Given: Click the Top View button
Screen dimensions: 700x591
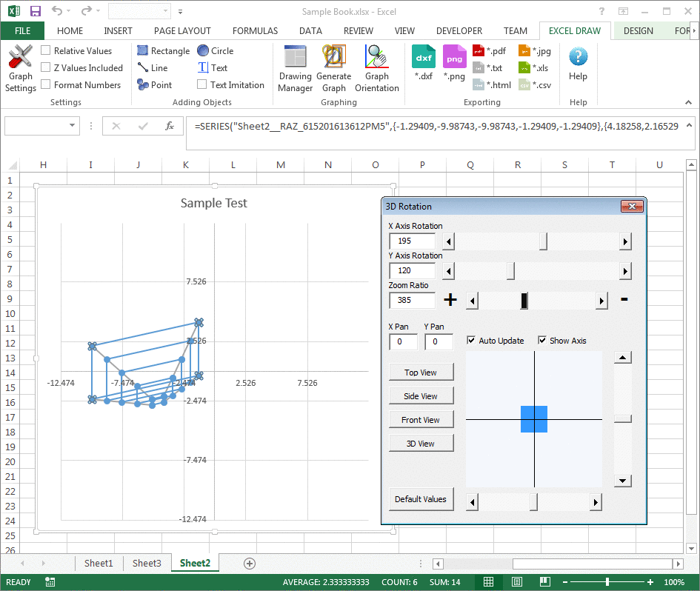Looking at the screenshot, I should (x=421, y=373).
